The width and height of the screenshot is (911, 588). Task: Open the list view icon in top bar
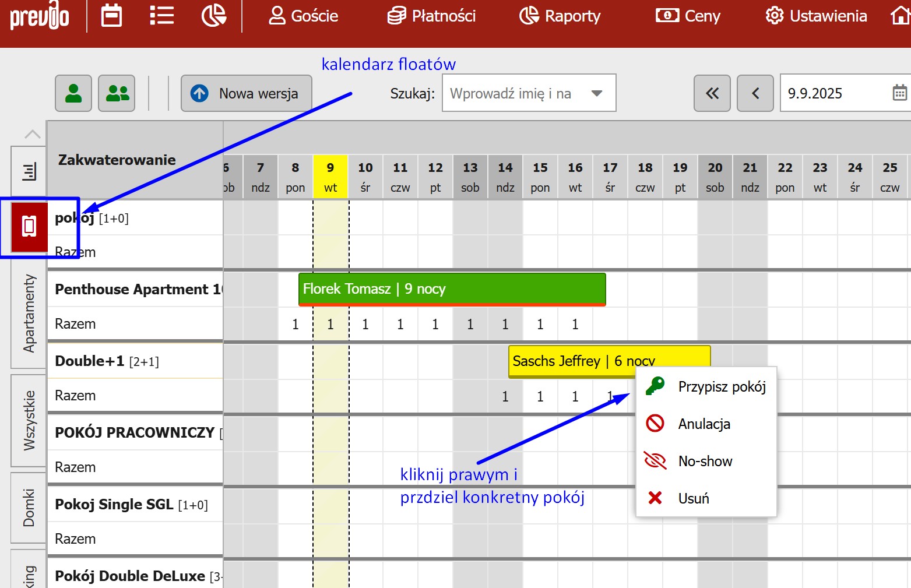(x=161, y=16)
